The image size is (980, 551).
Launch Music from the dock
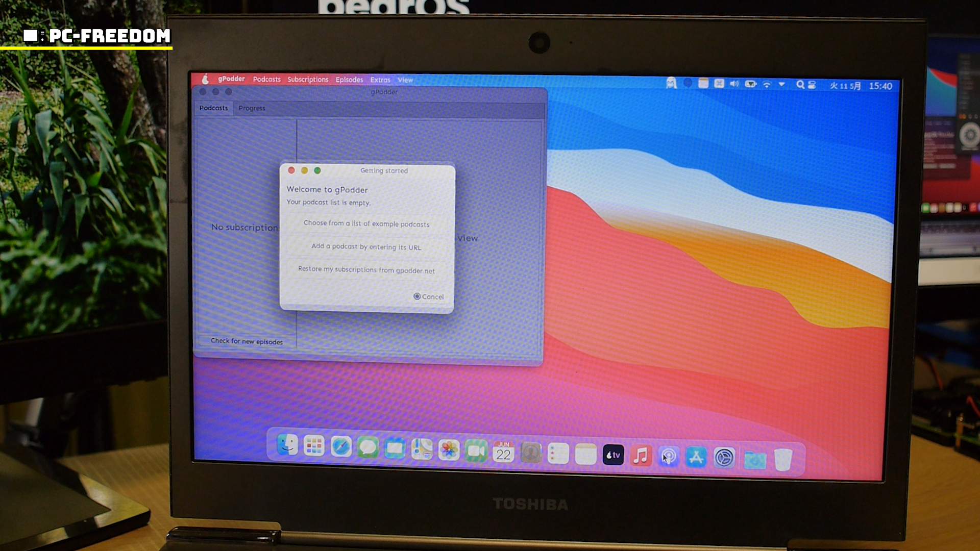click(641, 455)
